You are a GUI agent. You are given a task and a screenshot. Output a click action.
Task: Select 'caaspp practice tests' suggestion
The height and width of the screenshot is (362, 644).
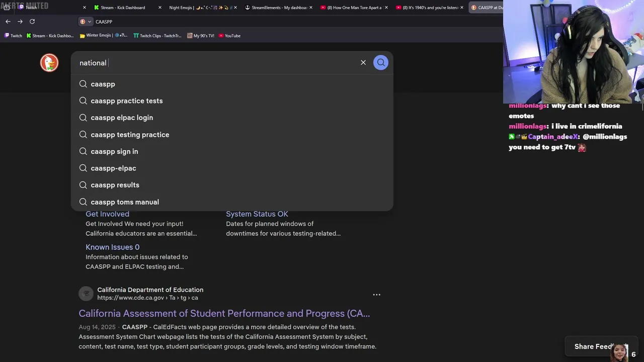[232, 101]
